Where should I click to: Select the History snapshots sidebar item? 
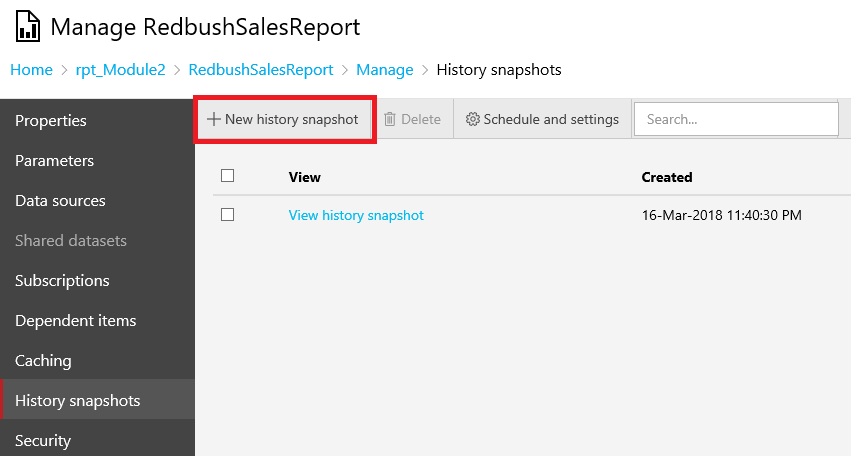tap(78, 401)
